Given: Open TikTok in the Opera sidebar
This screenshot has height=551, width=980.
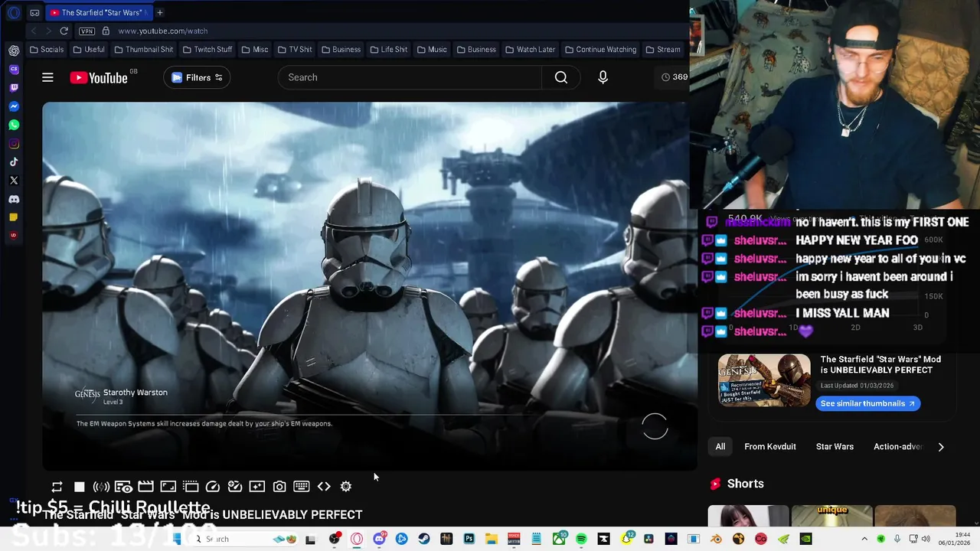Looking at the screenshot, I should click(14, 162).
